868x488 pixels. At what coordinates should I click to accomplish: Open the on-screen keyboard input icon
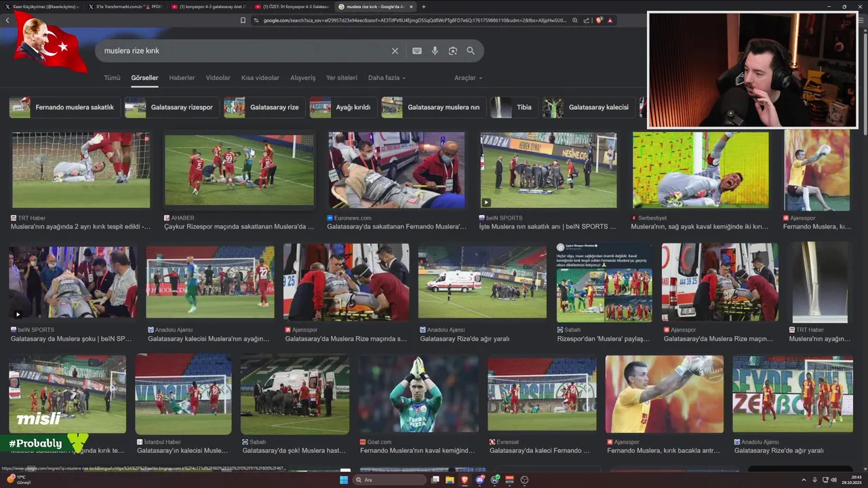point(417,51)
